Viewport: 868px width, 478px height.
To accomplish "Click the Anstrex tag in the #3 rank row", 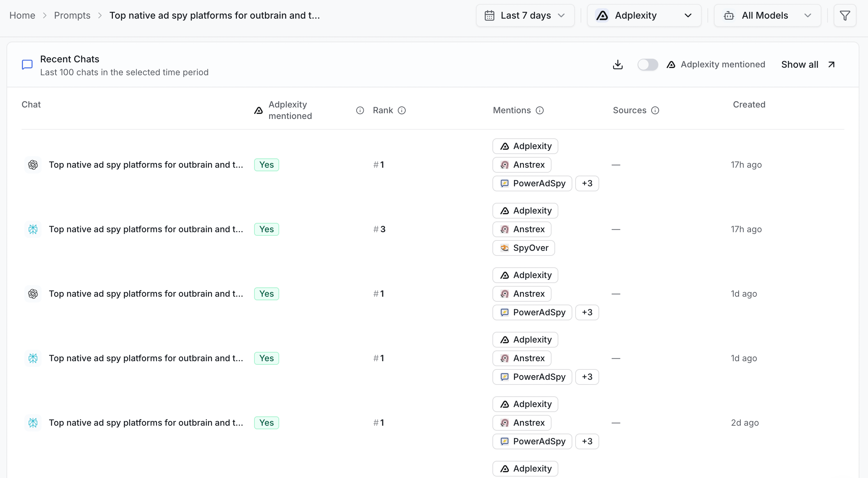I will [522, 229].
